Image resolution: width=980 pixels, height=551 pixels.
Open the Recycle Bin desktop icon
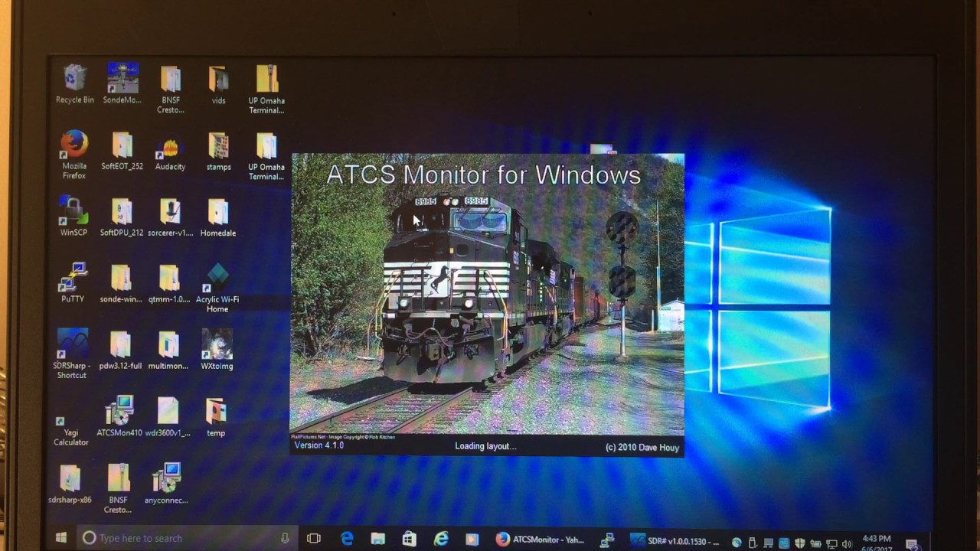(x=74, y=80)
